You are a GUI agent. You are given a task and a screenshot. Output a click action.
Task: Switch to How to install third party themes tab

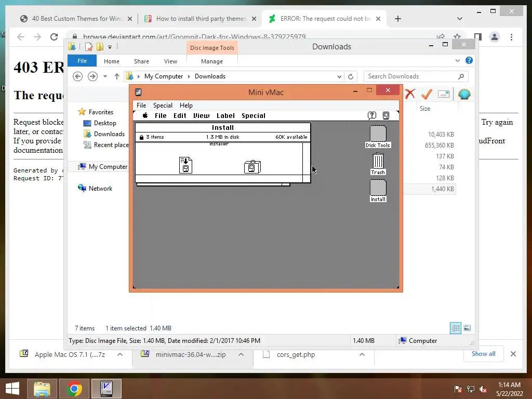point(201,19)
